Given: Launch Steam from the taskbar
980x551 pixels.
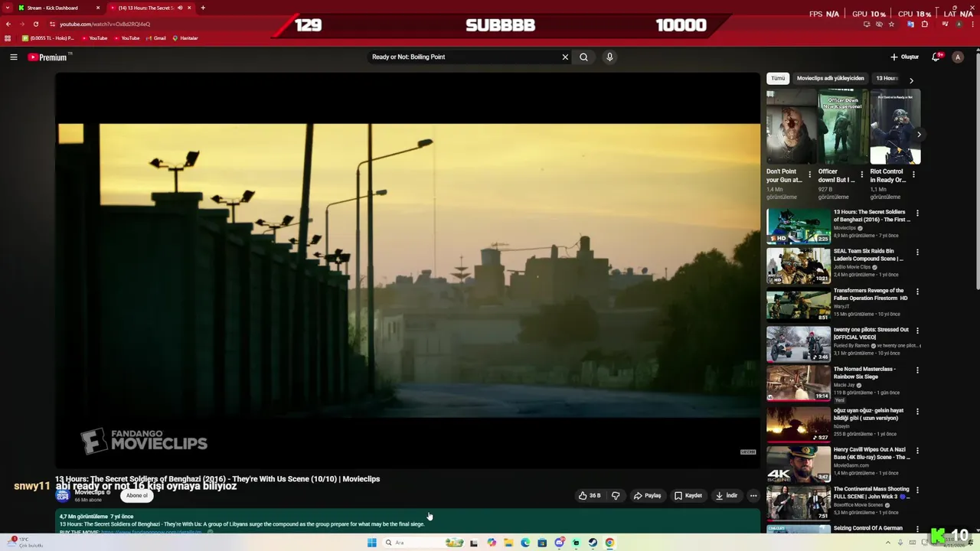Looking at the screenshot, I should [593, 543].
